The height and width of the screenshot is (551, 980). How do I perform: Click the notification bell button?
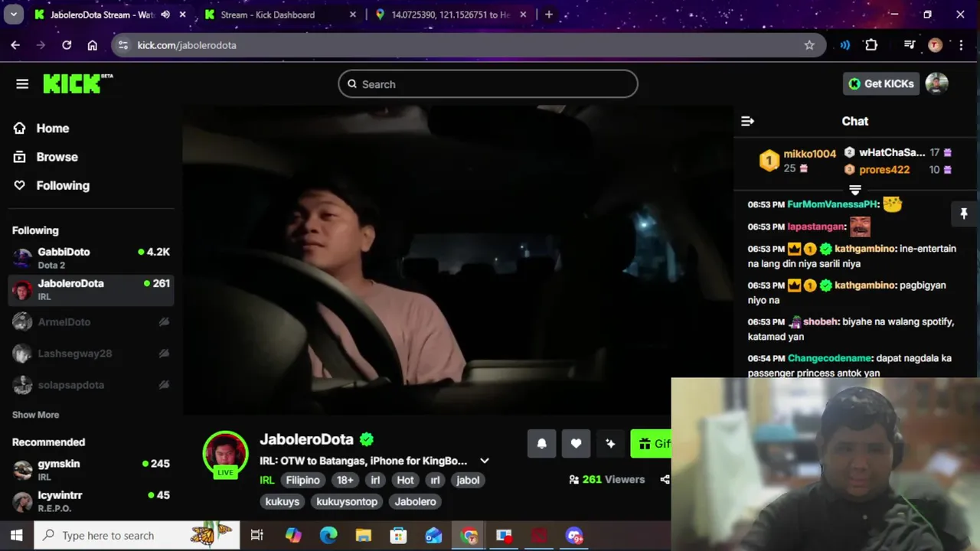point(541,443)
